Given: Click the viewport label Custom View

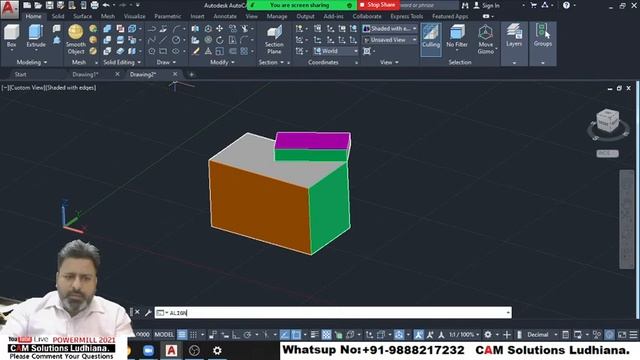Looking at the screenshot, I should click(26, 87).
